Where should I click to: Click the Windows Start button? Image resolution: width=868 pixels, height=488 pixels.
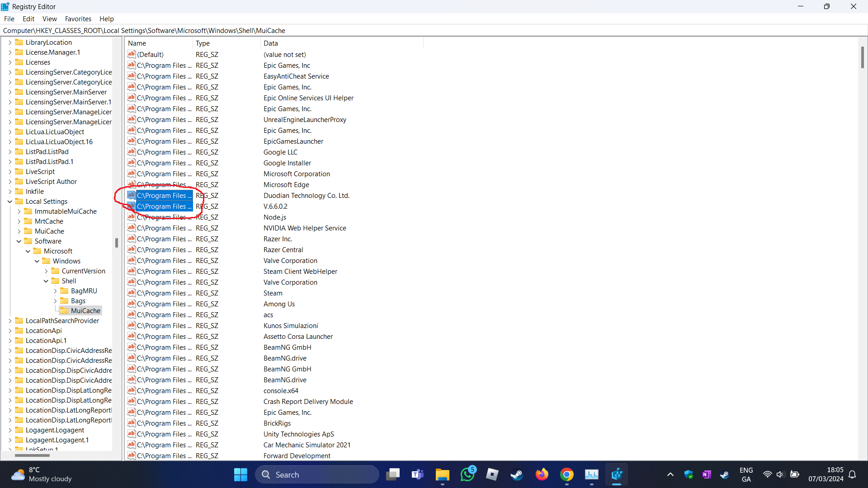(x=241, y=474)
